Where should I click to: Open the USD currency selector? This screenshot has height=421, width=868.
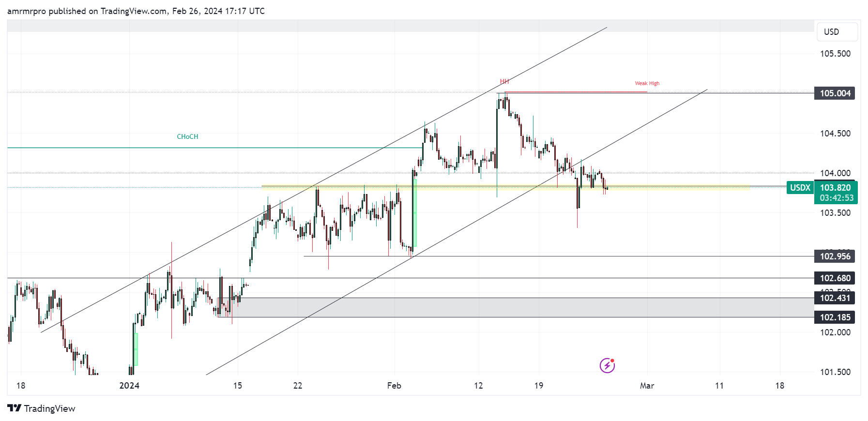[x=837, y=32]
